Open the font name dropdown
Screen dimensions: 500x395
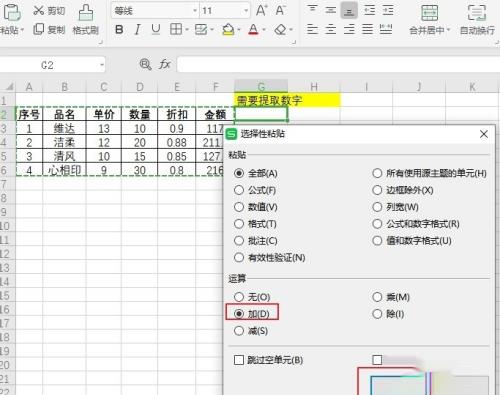point(195,11)
